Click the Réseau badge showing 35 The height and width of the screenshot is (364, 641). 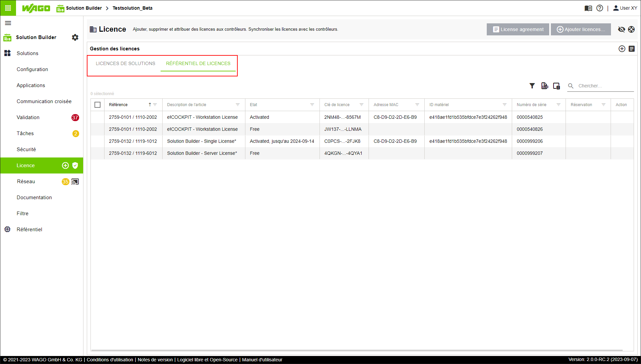[65, 181]
